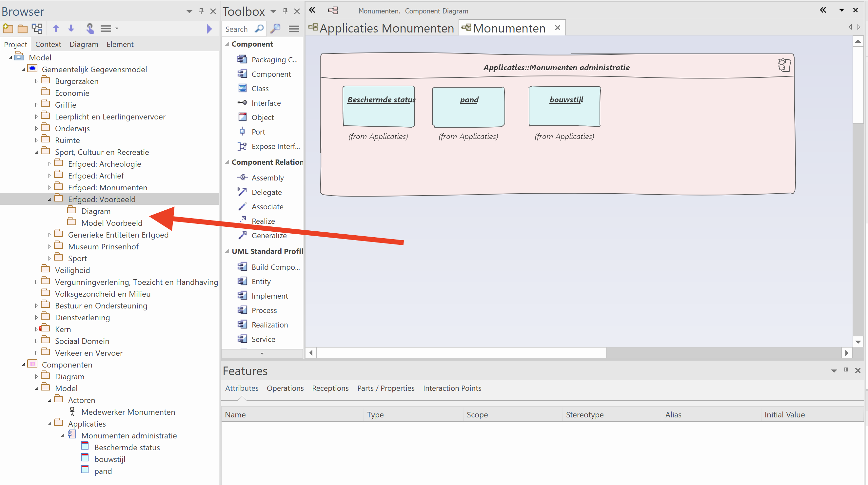Click the move up arrow in Browser toolbar
Screen dimensions: 868x485
56,29
